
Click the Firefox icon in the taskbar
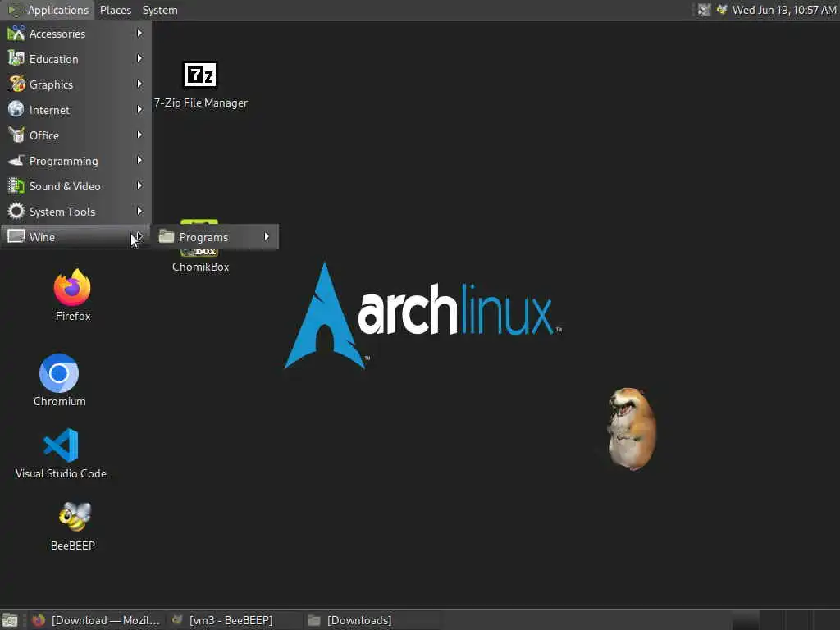pos(39,620)
